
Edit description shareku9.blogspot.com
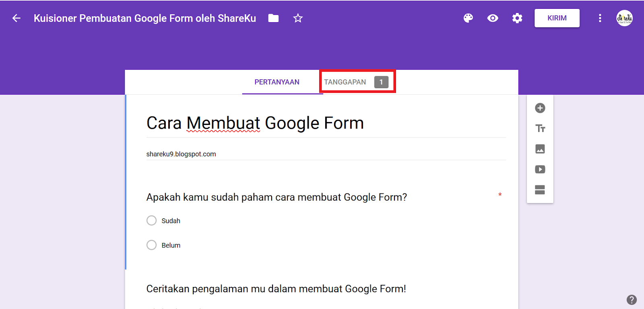pos(181,154)
